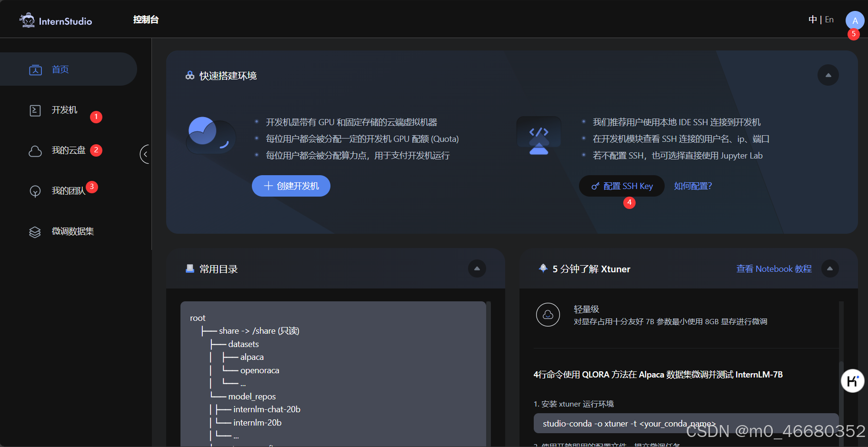Click the 轻量级 heading text
The width and height of the screenshot is (868, 447).
point(586,309)
